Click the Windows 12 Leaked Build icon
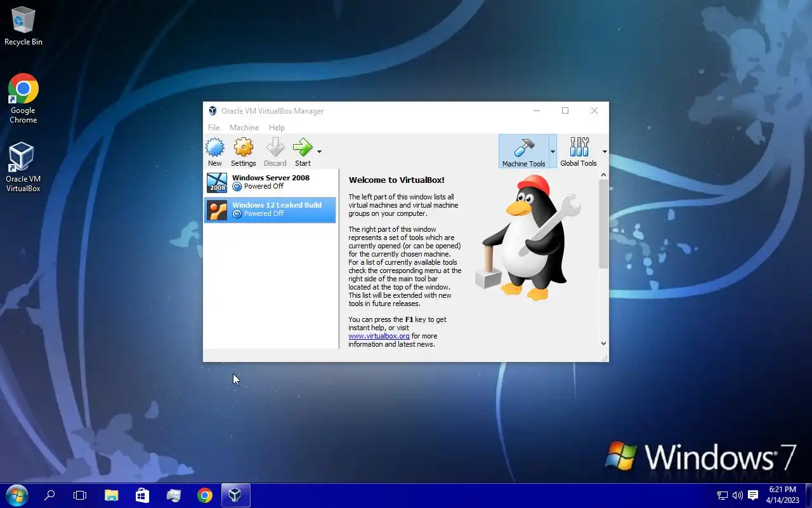This screenshot has height=508, width=812. [217, 210]
